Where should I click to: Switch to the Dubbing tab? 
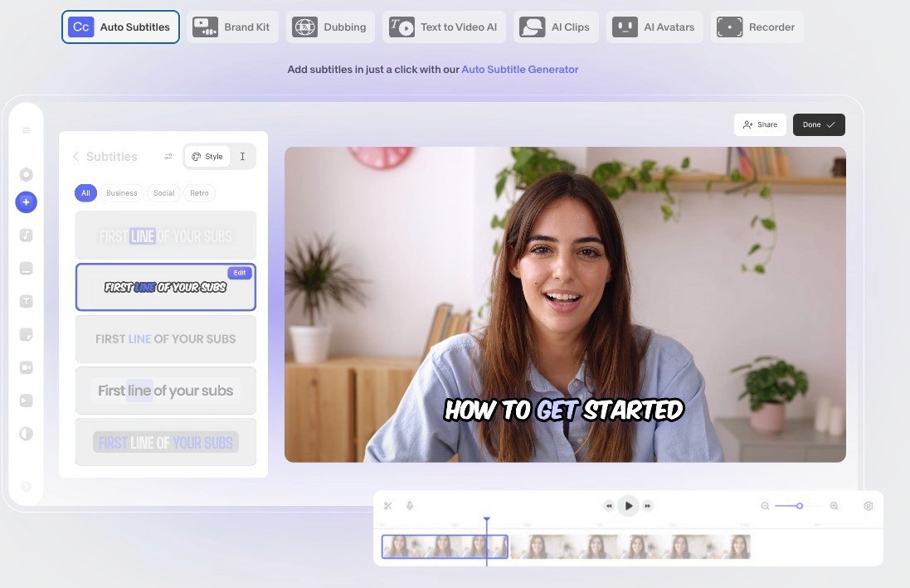[x=330, y=27]
